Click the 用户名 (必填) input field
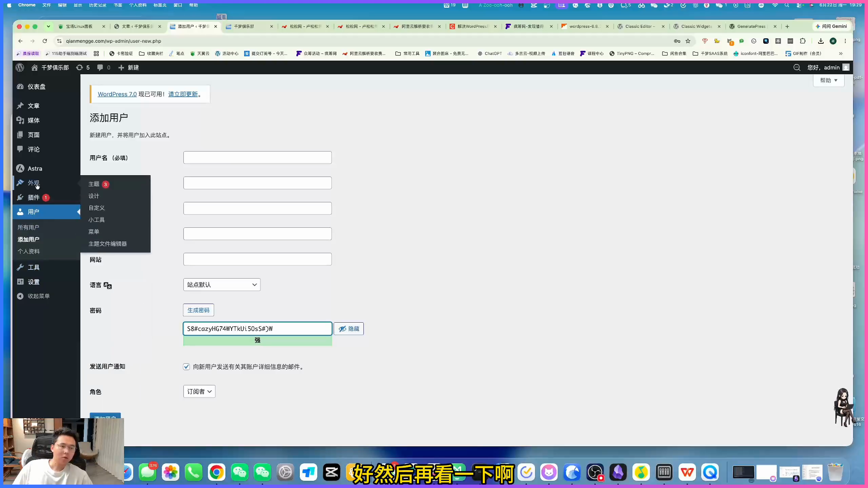This screenshot has height=488, width=868. [x=257, y=158]
